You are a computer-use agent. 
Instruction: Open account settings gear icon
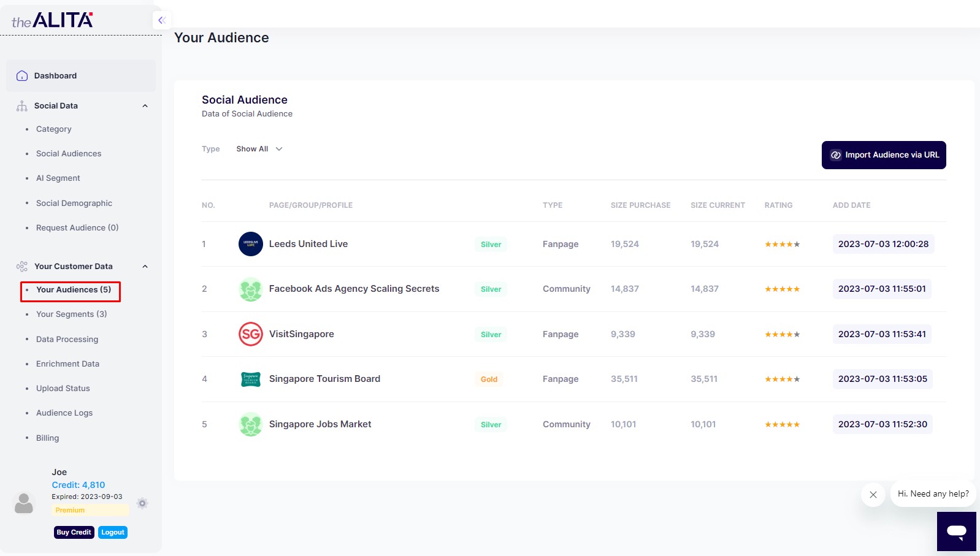pyautogui.click(x=142, y=503)
